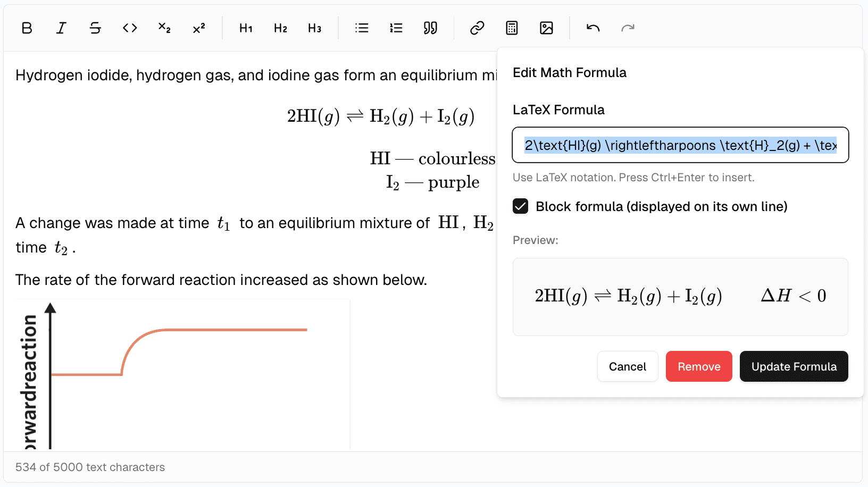This screenshot has width=868, height=487.
Task: Click the Remove button
Action: 699,366
